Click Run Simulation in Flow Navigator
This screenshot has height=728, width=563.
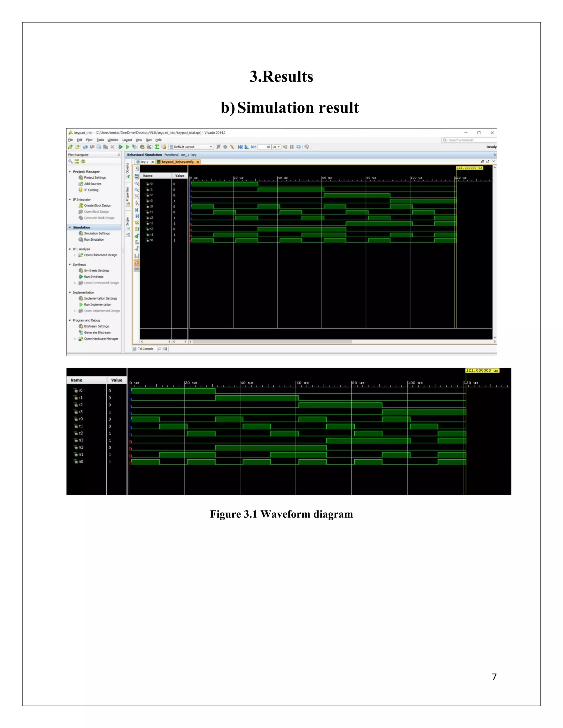pyautogui.click(x=94, y=240)
